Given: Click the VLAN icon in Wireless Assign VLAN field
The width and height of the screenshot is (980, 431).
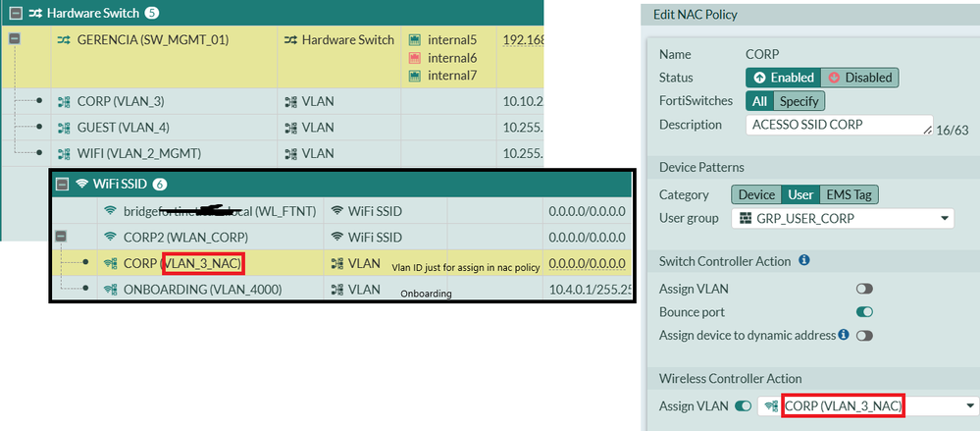Looking at the screenshot, I should pyautogui.click(x=771, y=406).
